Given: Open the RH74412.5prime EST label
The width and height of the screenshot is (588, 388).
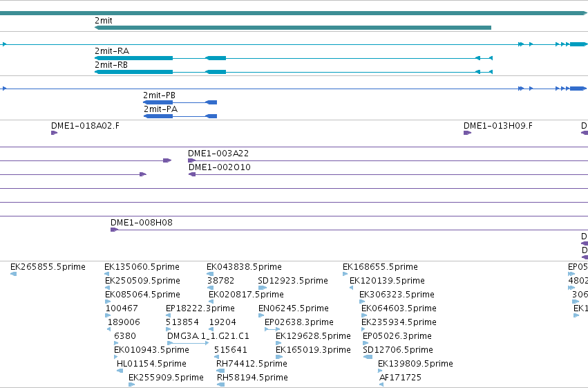Looking at the screenshot, I should coord(252,364).
